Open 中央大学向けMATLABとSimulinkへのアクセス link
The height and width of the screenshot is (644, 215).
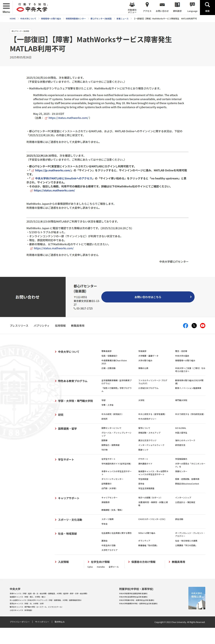pos(64,179)
